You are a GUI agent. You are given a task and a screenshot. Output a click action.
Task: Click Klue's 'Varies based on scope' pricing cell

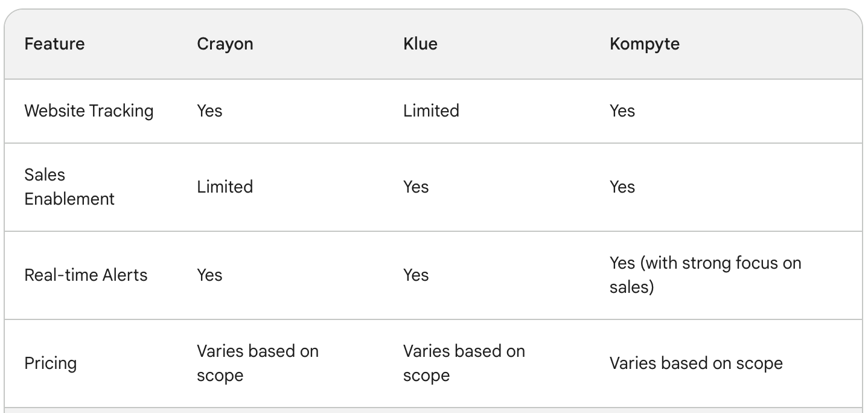[x=464, y=363]
